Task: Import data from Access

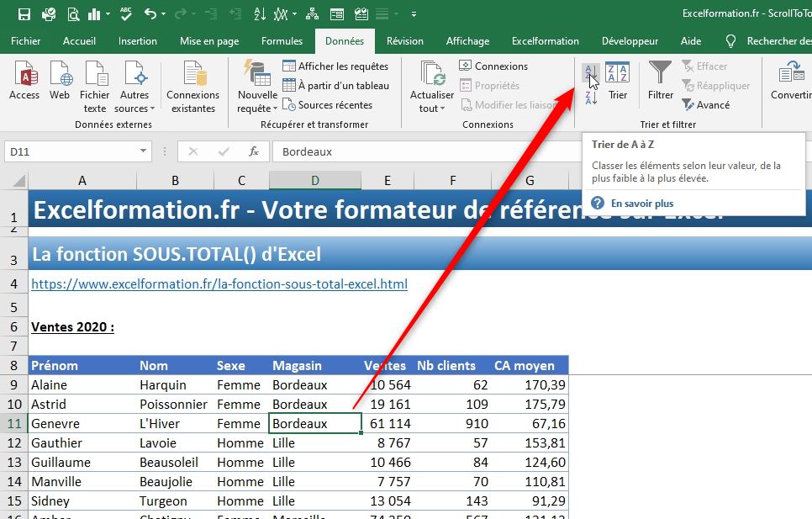Action: point(24,80)
